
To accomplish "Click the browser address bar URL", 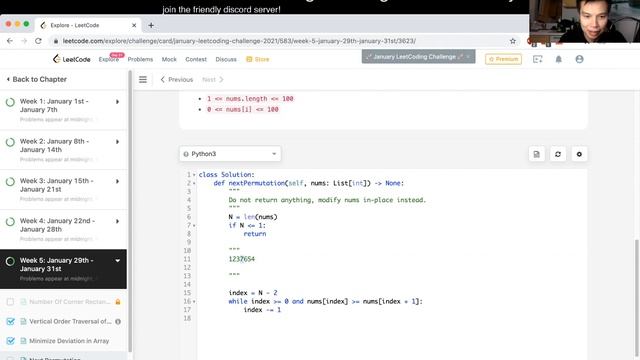I will pos(239,41).
